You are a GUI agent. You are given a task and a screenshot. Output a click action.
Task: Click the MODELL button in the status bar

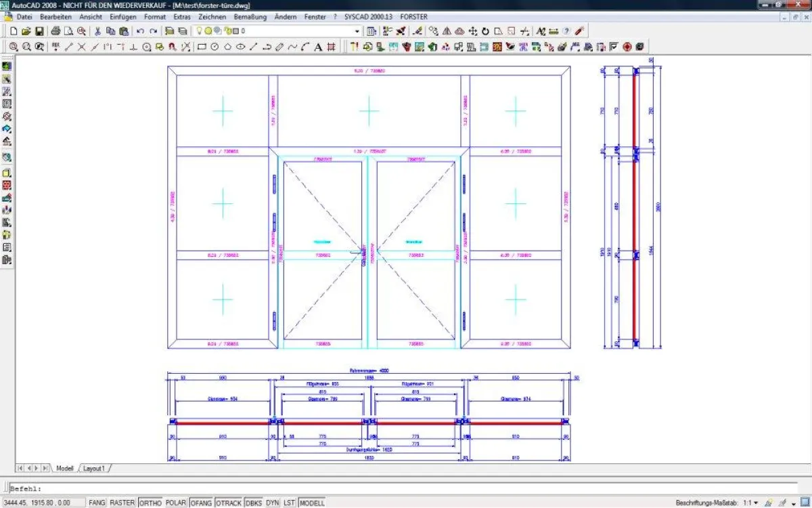pos(312,503)
